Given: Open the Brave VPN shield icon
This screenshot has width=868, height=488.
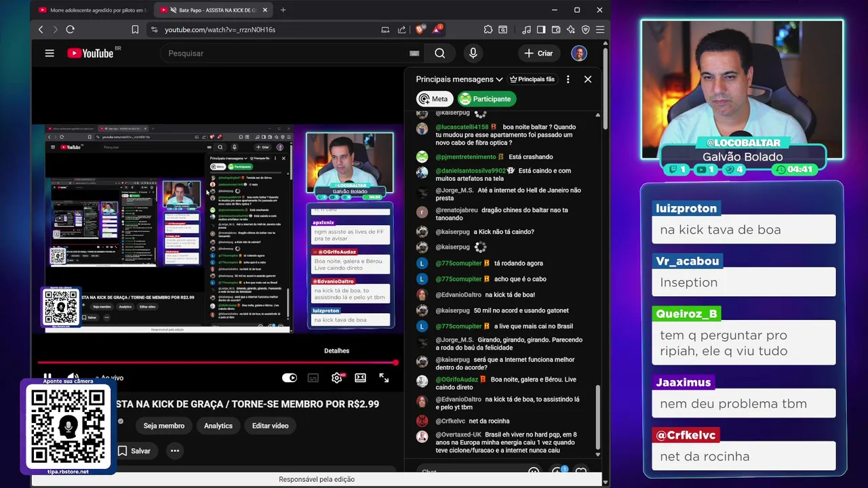Looking at the screenshot, I should click(585, 30).
